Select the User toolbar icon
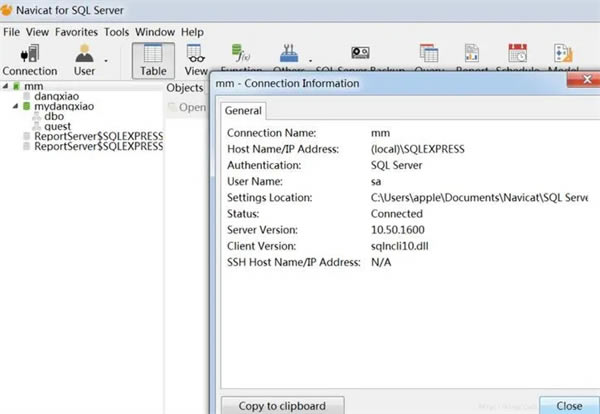 [x=84, y=60]
